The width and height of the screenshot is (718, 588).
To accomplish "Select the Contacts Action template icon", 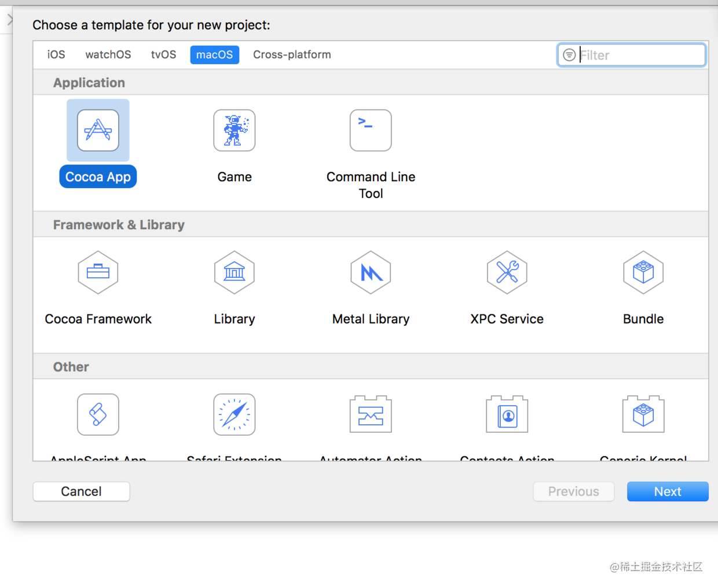I will tap(507, 414).
